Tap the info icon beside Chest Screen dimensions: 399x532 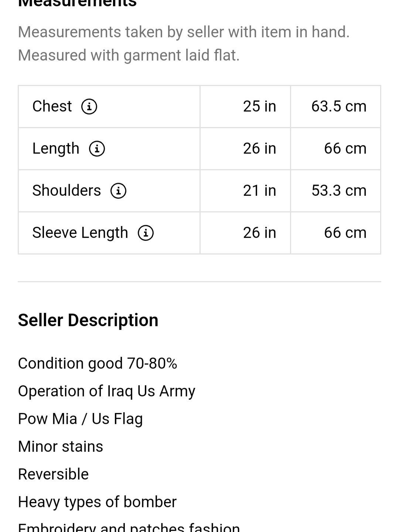[89, 107]
